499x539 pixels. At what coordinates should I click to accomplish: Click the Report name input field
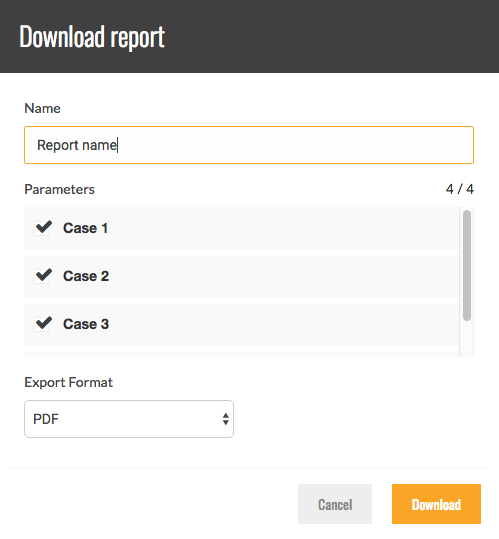[x=249, y=145]
